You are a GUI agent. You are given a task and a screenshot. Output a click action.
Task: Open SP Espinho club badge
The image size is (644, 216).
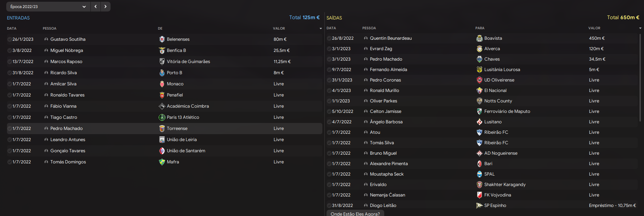tap(480, 206)
